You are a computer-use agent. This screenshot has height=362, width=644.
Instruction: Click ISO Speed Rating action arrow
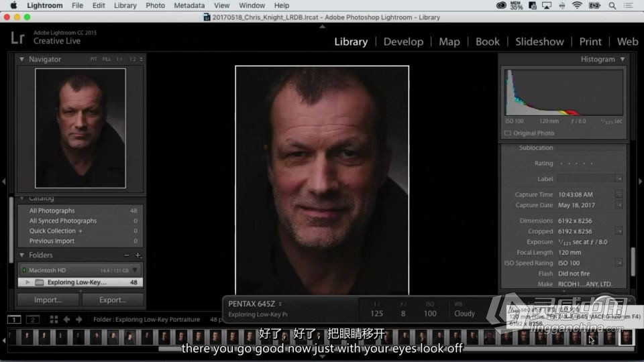[619, 263]
